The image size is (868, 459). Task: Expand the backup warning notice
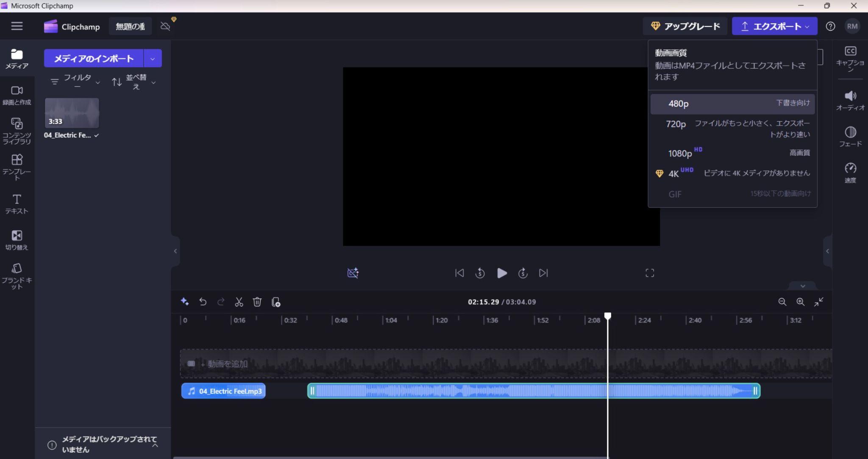point(155,445)
